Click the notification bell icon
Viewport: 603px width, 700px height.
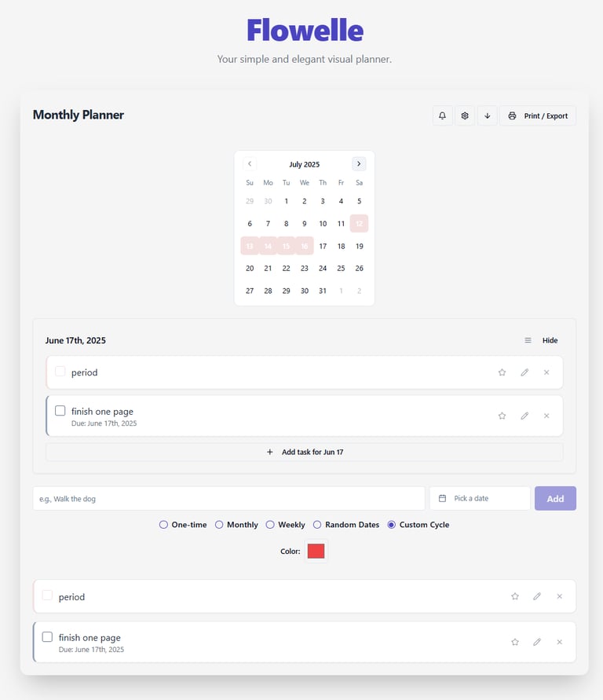pyautogui.click(x=443, y=115)
